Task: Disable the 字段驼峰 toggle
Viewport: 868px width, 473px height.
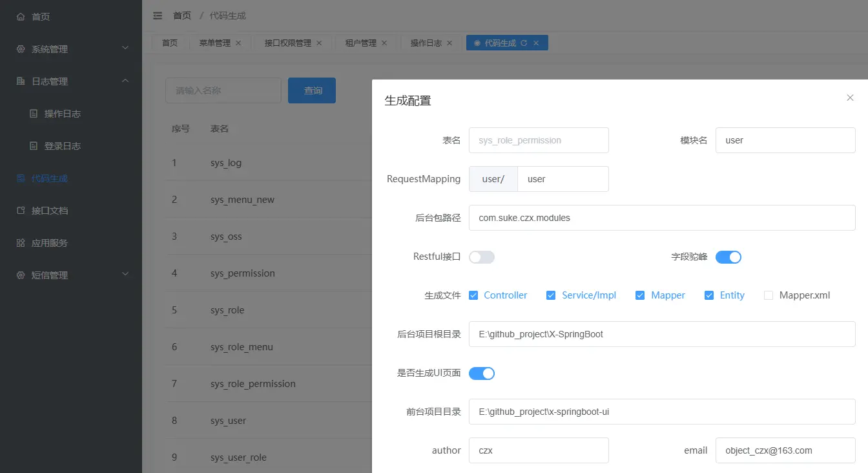Action: 728,257
